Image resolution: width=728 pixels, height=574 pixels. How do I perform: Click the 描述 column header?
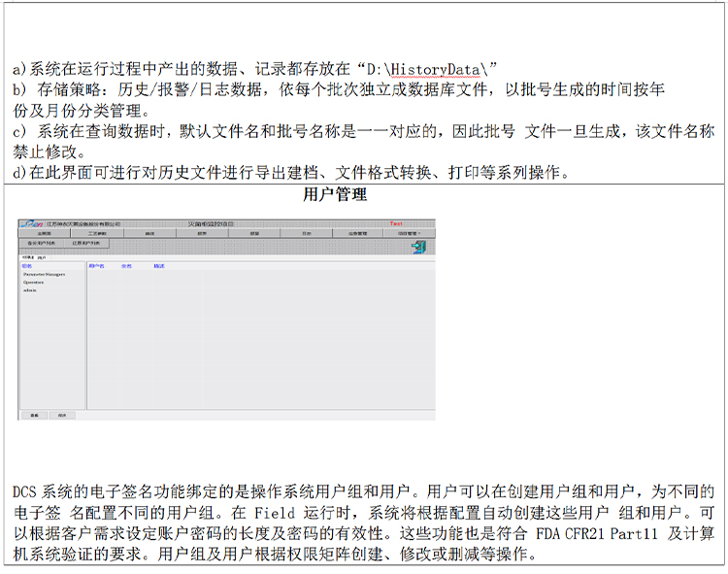(x=159, y=266)
